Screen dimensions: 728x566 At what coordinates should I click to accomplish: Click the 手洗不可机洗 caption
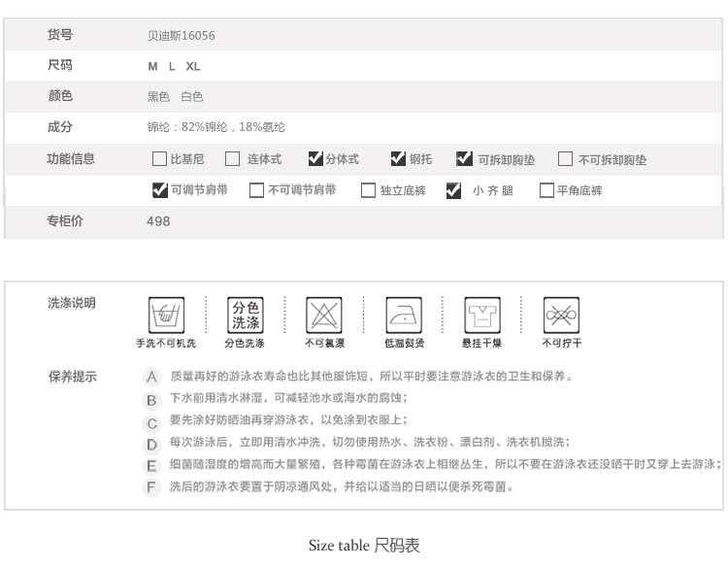[x=166, y=343]
